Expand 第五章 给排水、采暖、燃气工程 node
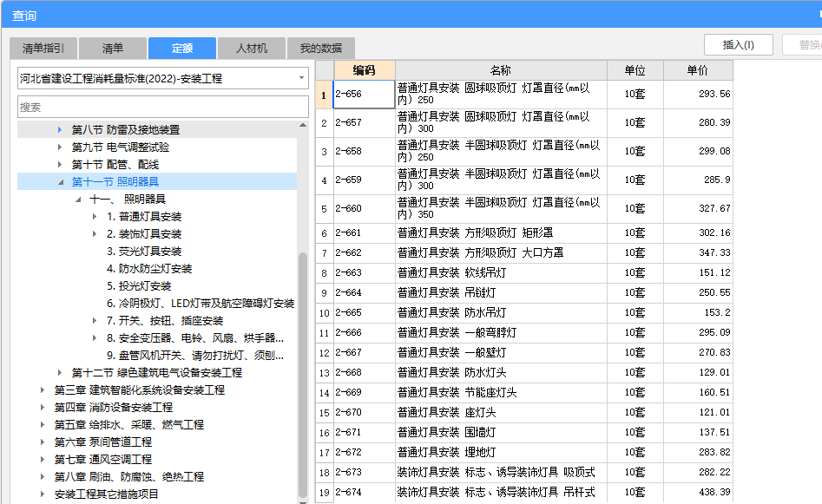This screenshot has height=504, width=822. (43, 424)
